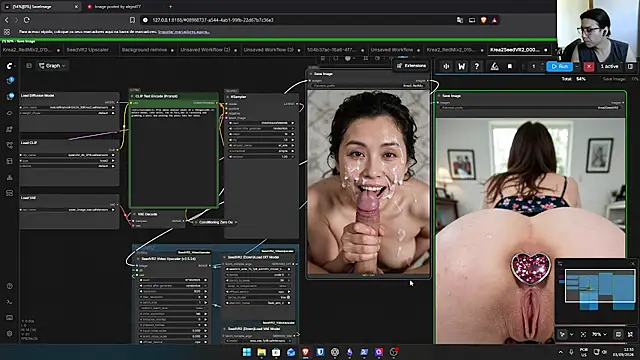The image size is (640, 360).
Task: Open the sidebar panel with the blue badge below the queue icon
Action: click(10, 96)
